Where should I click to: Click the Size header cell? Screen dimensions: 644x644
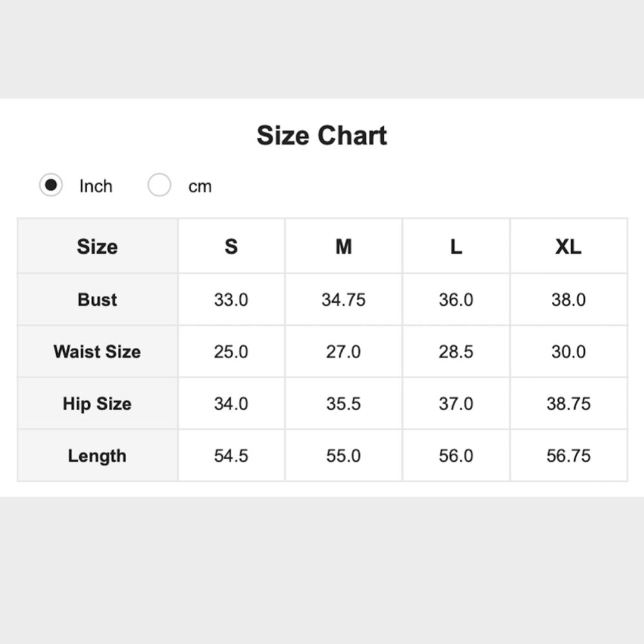coord(97,247)
